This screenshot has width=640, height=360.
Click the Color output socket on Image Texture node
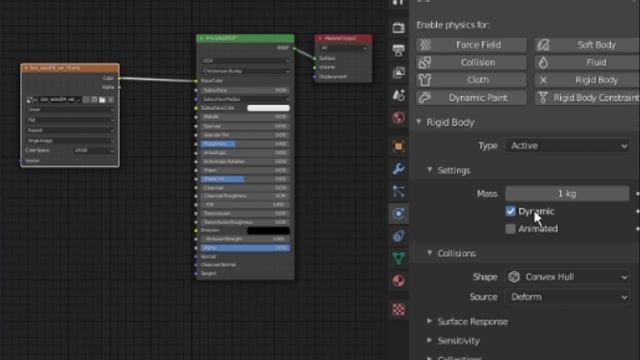point(119,78)
